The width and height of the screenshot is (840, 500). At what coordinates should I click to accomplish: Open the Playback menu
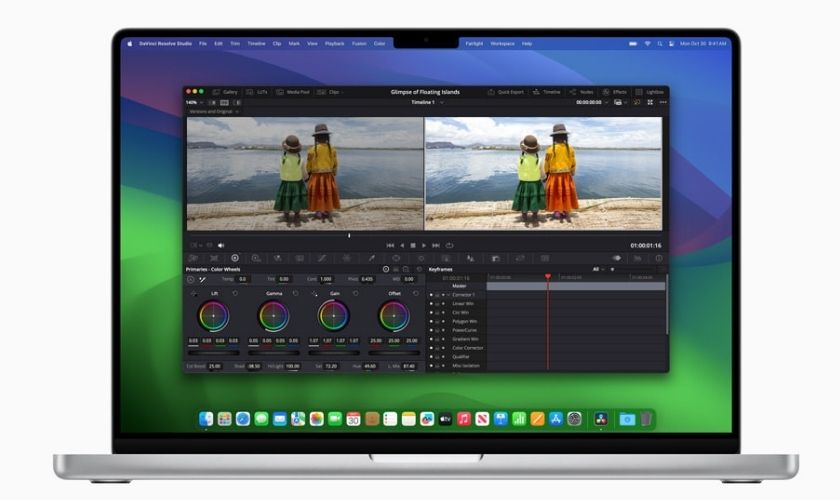pyautogui.click(x=335, y=43)
